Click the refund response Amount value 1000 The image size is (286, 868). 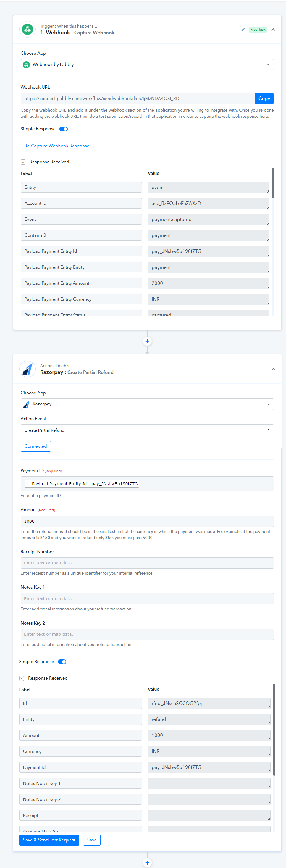pyautogui.click(x=209, y=735)
